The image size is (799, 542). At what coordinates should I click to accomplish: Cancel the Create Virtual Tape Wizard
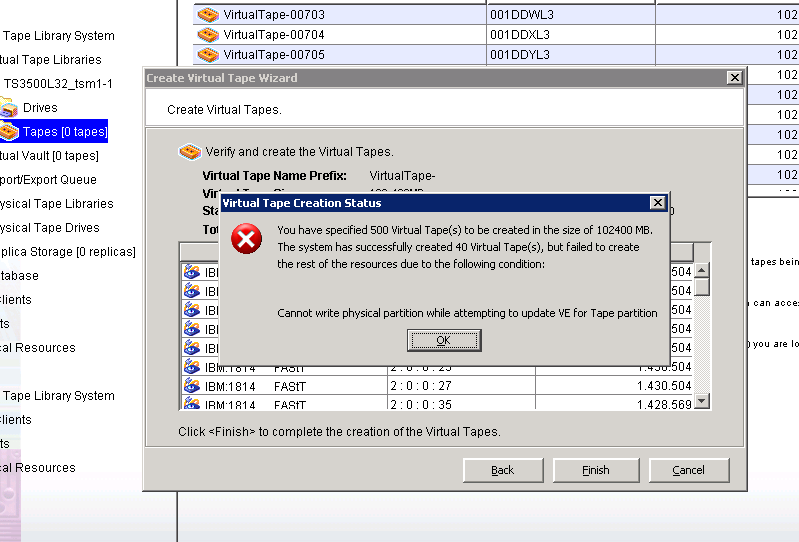(689, 470)
